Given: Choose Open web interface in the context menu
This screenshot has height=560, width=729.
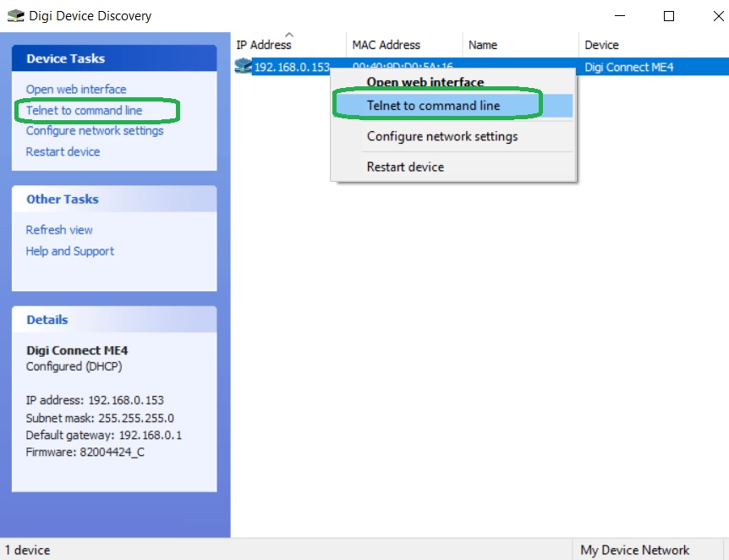Looking at the screenshot, I should coord(425,82).
